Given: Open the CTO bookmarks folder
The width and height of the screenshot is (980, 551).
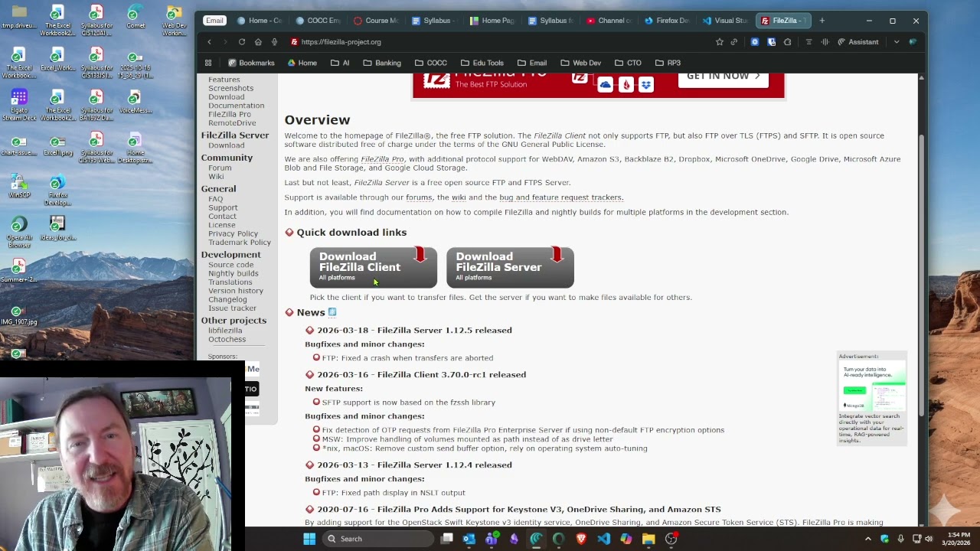Looking at the screenshot, I should 628,63.
